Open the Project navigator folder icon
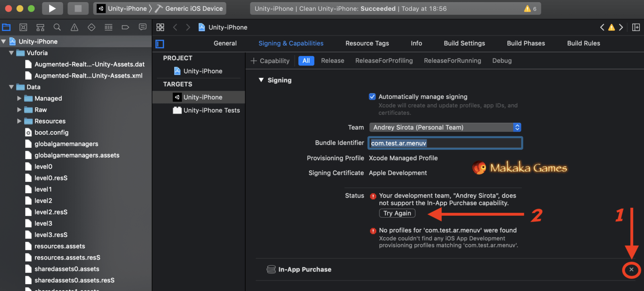The width and height of the screenshot is (644, 291). [6, 27]
